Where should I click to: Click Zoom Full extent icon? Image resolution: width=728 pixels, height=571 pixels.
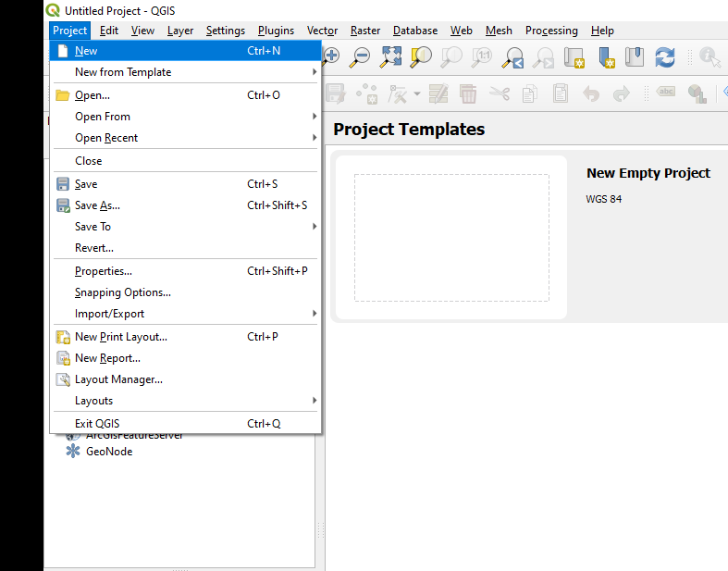pos(390,56)
